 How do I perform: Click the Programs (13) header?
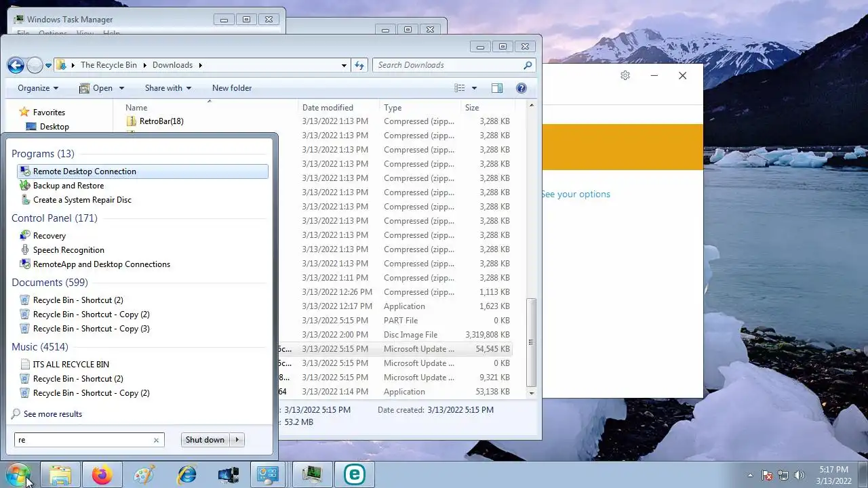[43, 154]
